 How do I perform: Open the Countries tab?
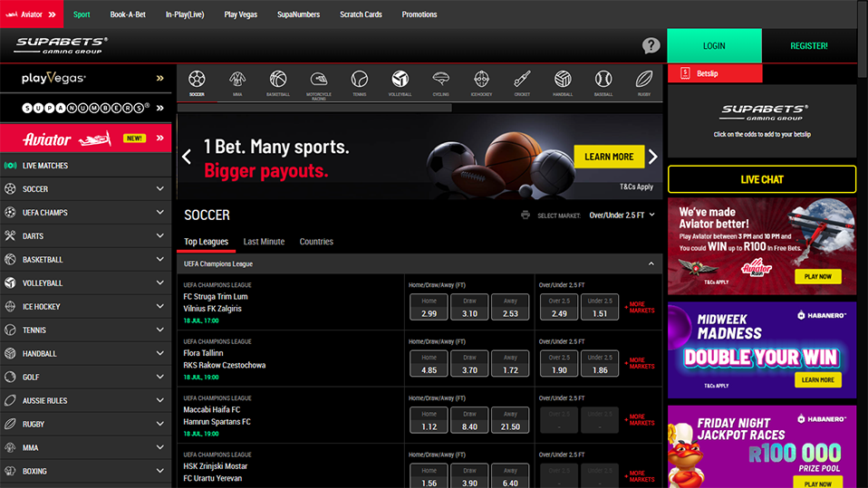point(316,242)
